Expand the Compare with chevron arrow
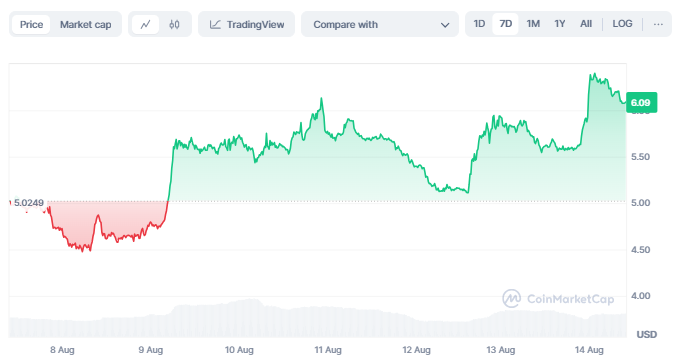684x362 pixels. click(445, 25)
